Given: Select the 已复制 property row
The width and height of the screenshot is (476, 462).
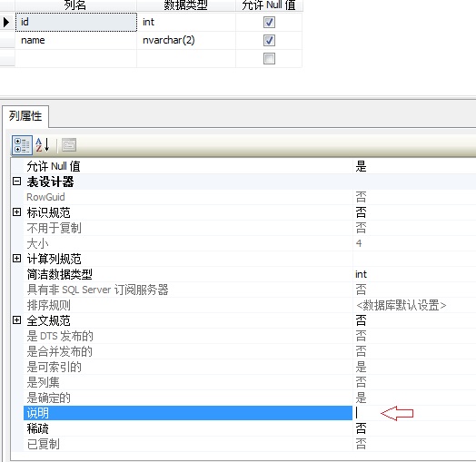Looking at the screenshot, I should [250, 444].
